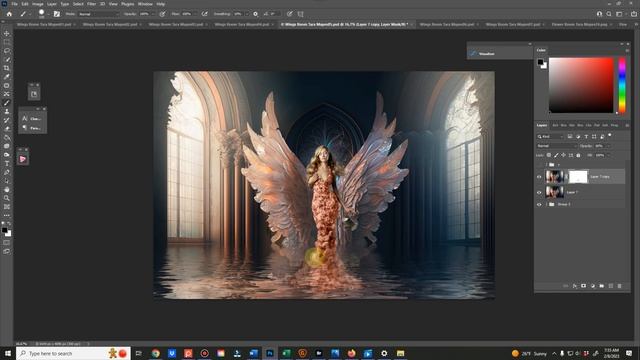Select the Eraser tool
The height and width of the screenshot is (360, 640).
click(x=7, y=129)
